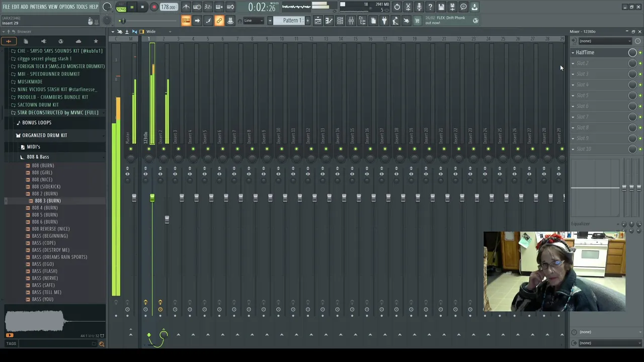Click Slot 5 mix level knob
This screenshot has width=644, height=362.
point(632,96)
